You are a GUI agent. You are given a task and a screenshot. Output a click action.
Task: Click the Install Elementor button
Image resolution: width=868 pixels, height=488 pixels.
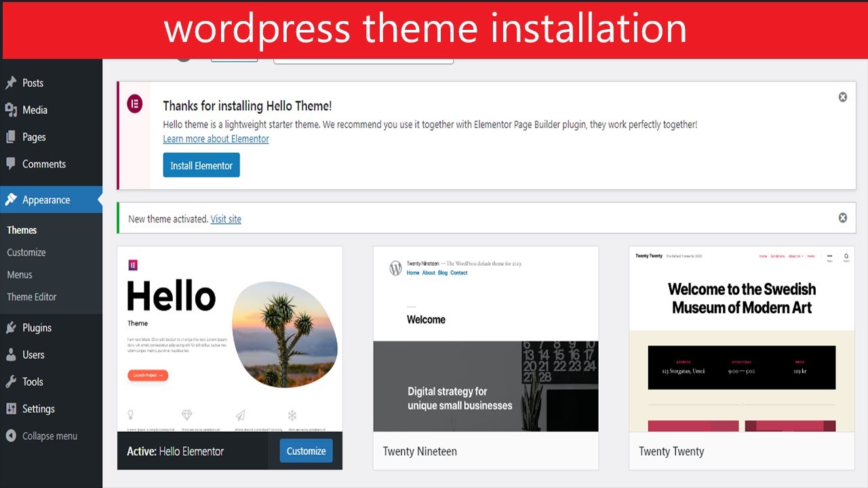pyautogui.click(x=201, y=165)
